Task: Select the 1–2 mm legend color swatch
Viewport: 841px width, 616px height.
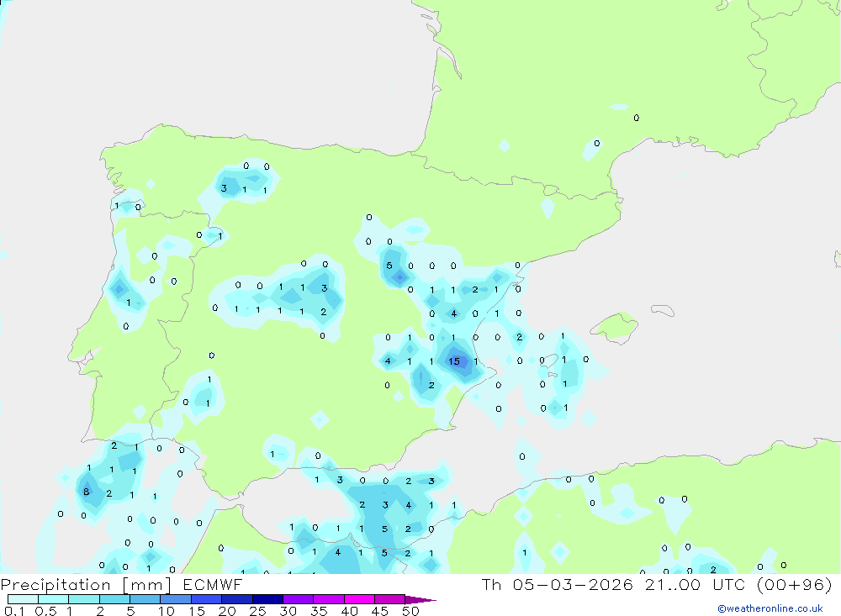Action: tap(84, 599)
